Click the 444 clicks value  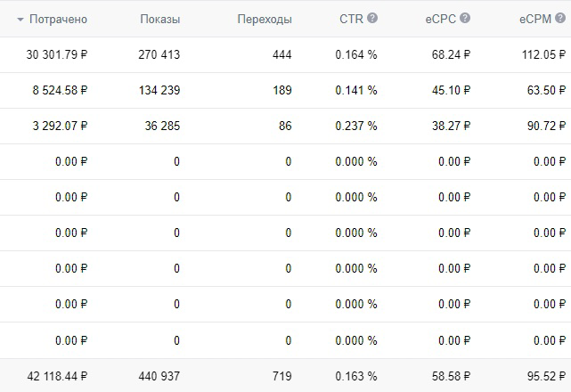[x=282, y=54]
